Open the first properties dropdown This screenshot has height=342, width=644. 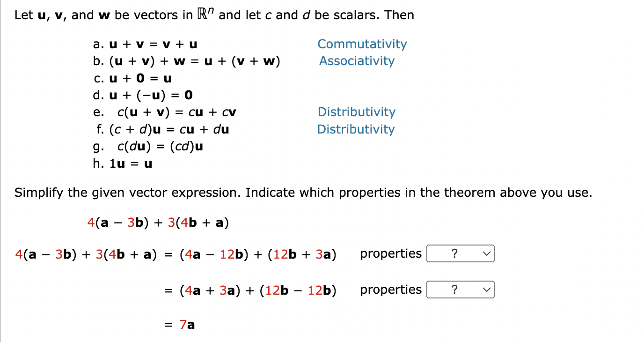pyautogui.click(x=460, y=253)
